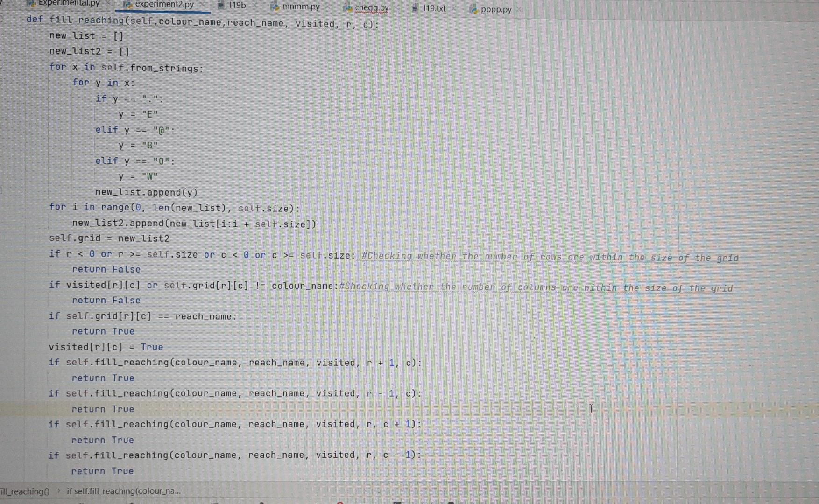Viewport: 819px width, 504px height.
Task: Switch to the Experimental.py tab
Action: point(69,3)
